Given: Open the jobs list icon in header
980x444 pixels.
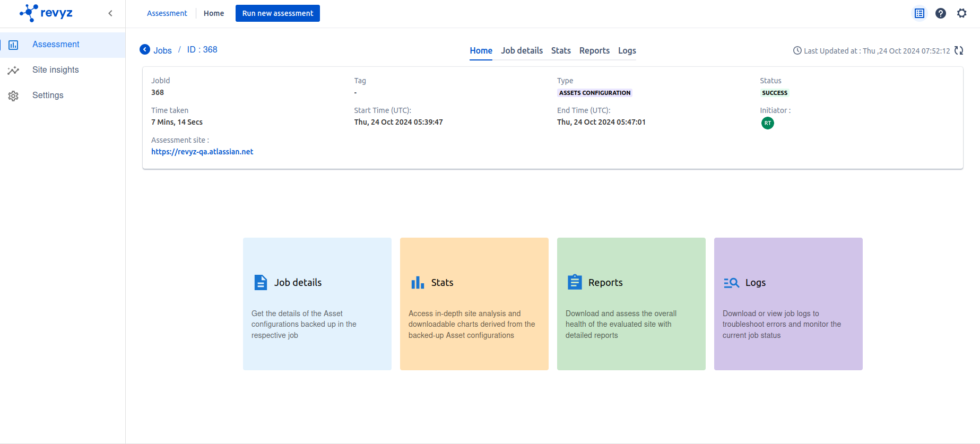Looking at the screenshot, I should [920, 13].
